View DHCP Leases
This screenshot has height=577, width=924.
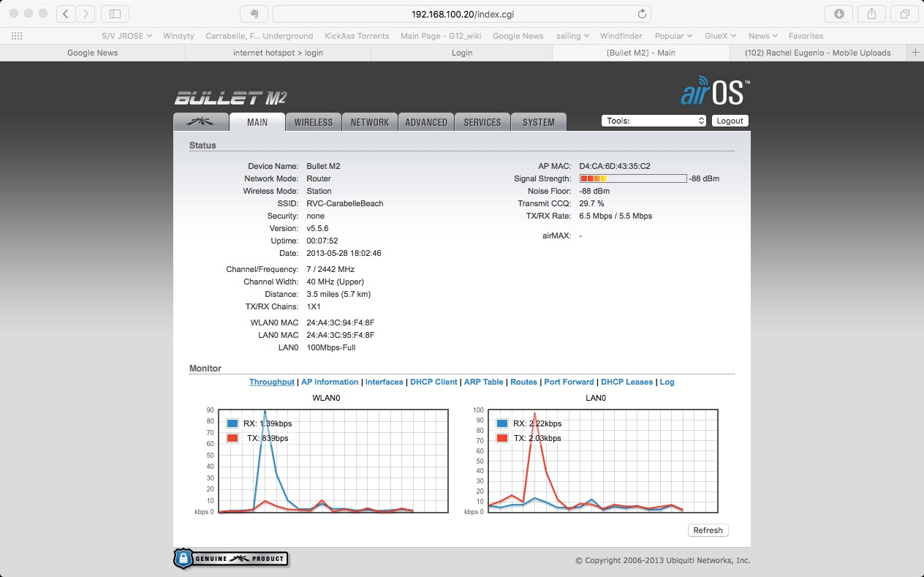click(x=626, y=382)
